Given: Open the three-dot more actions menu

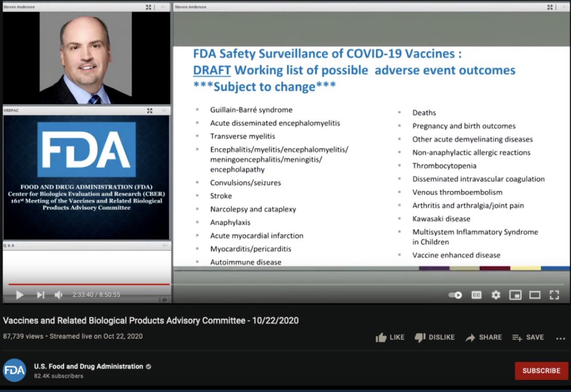Looking at the screenshot, I should (x=561, y=338).
